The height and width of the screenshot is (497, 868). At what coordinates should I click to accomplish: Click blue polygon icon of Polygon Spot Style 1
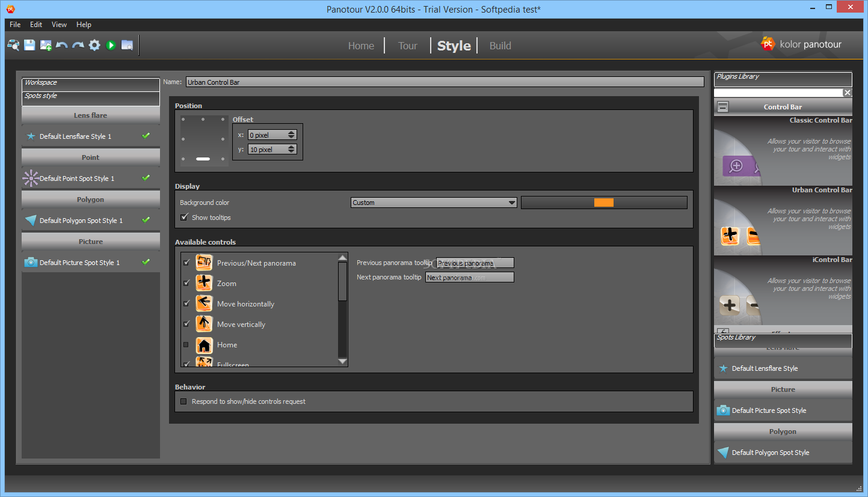pyautogui.click(x=31, y=221)
